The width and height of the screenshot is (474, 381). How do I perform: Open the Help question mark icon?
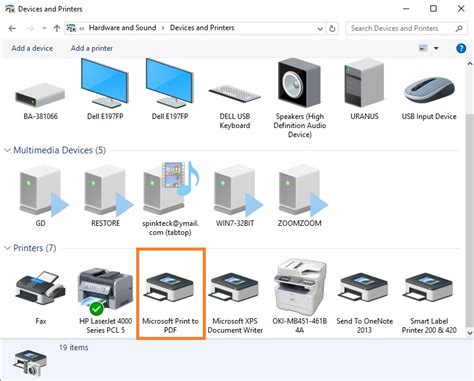coord(461,48)
